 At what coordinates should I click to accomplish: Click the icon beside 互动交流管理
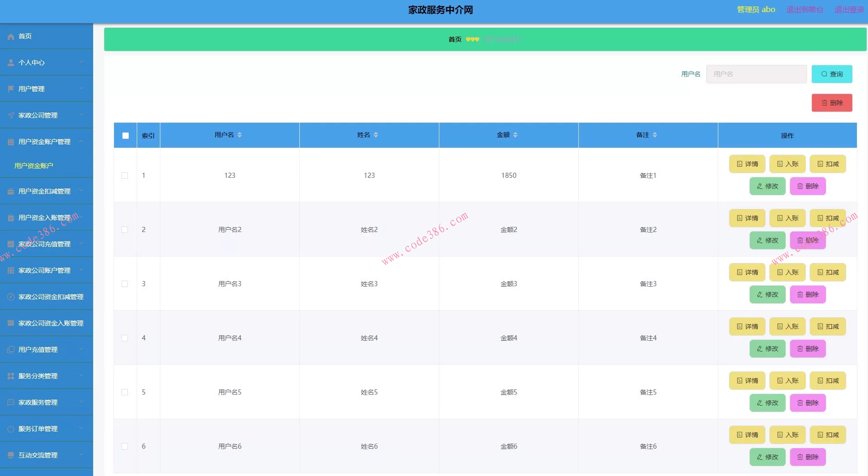point(11,455)
